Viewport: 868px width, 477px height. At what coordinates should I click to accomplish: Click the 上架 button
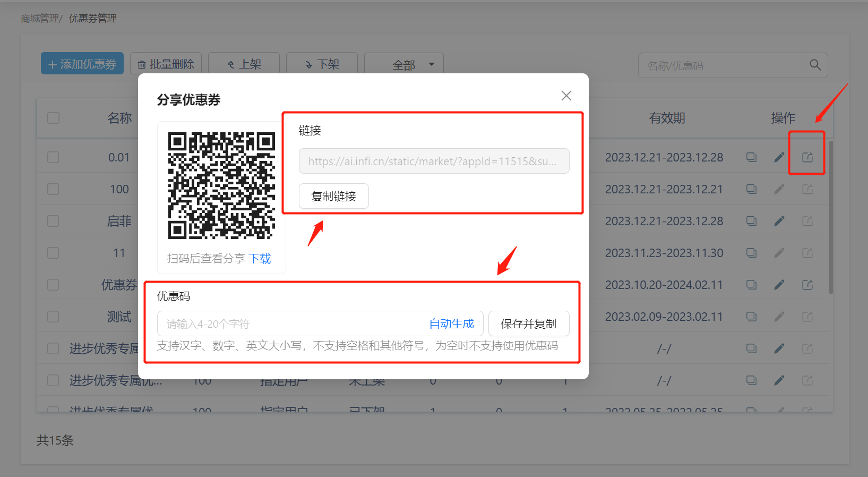(x=244, y=64)
